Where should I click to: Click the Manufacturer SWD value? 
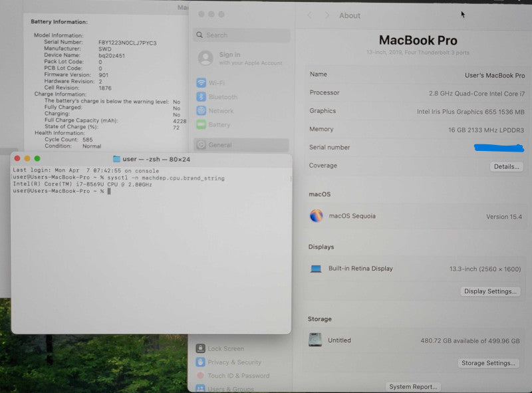click(x=105, y=49)
